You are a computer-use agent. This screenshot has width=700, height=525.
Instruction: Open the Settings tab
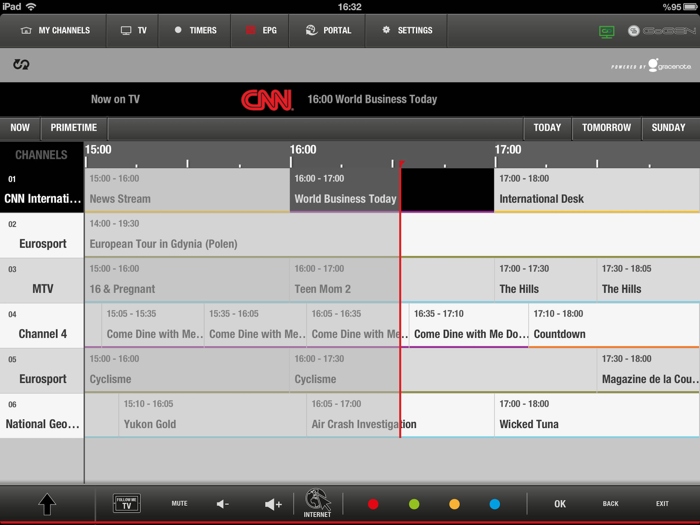tap(407, 31)
